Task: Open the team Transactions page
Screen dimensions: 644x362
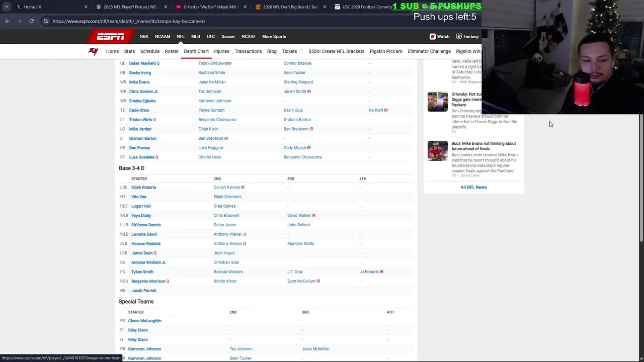Action: pos(248,51)
